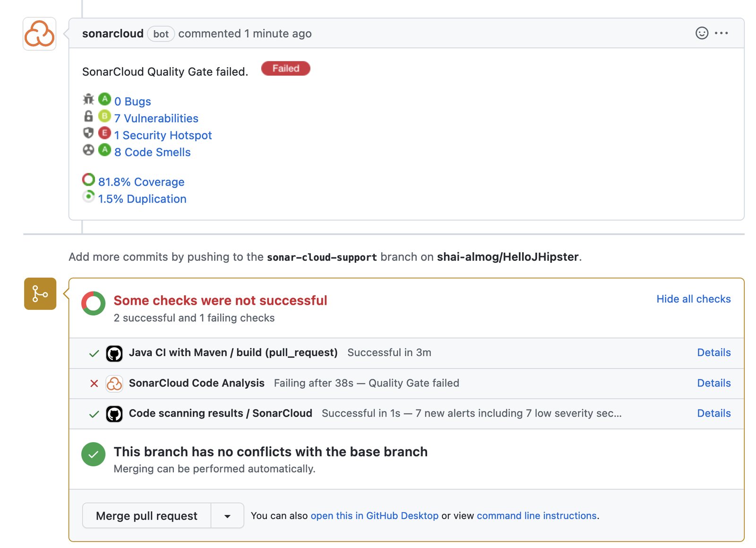Open the 7 Vulnerabilities link
The height and width of the screenshot is (548, 756).
156,119
